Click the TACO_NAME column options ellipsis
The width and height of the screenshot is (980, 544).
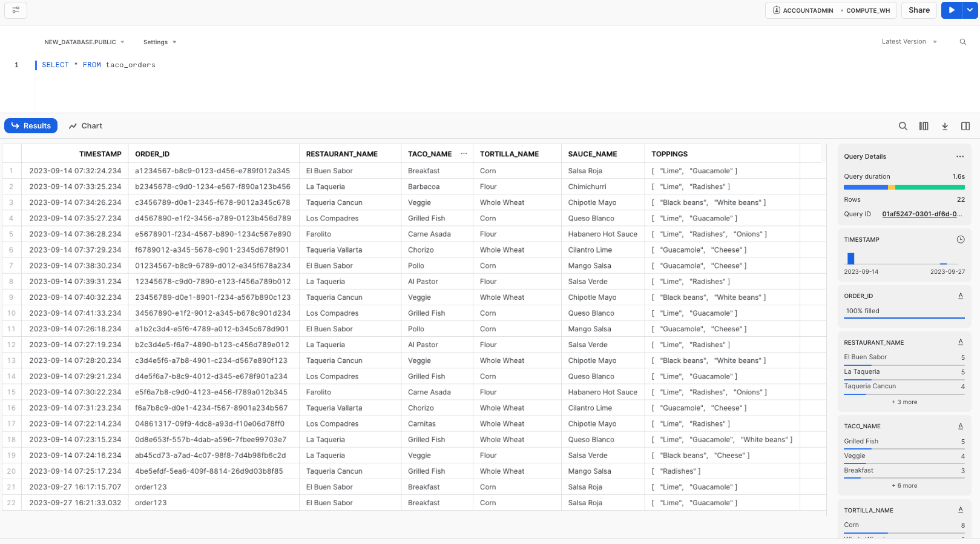[464, 154]
